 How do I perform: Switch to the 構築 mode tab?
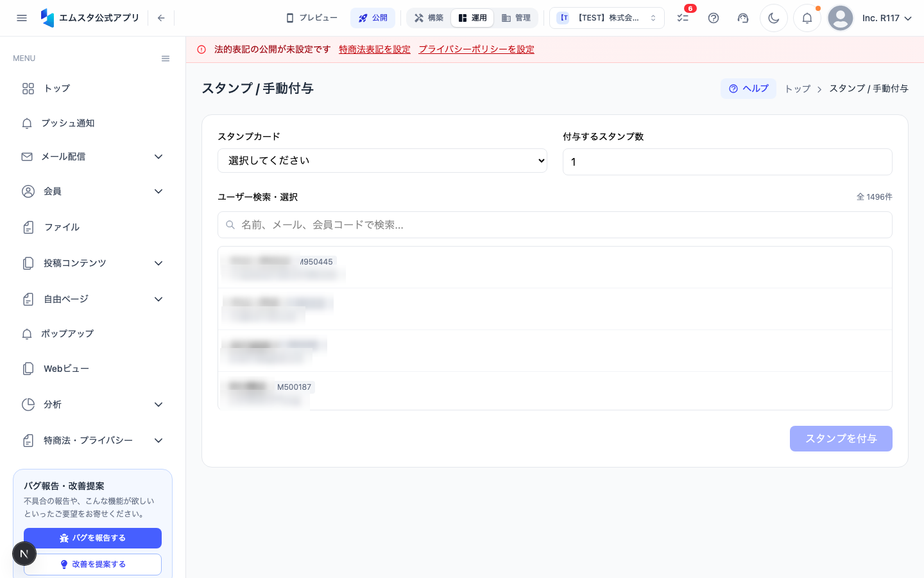click(x=429, y=18)
